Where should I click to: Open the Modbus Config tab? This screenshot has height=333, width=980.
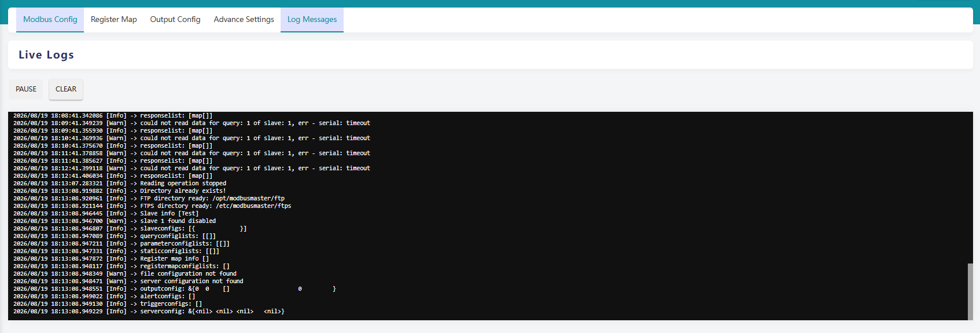[50, 20]
